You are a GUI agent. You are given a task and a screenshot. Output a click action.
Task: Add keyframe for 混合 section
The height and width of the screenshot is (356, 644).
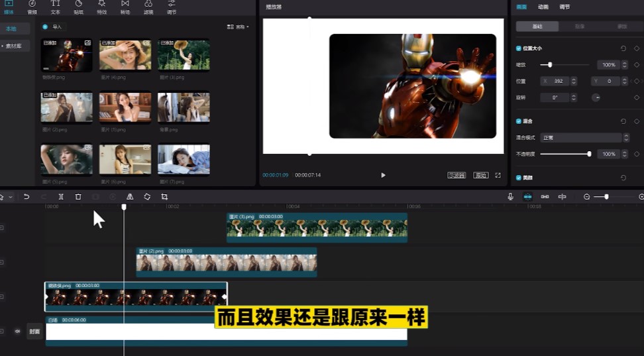(x=637, y=121)
